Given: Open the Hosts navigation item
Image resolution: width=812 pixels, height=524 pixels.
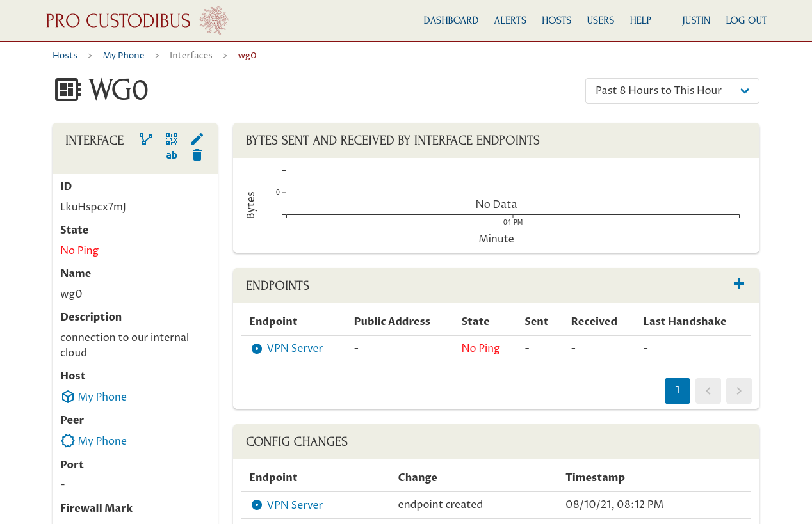Looking at the screenshot, I should [x=556, y=20].
